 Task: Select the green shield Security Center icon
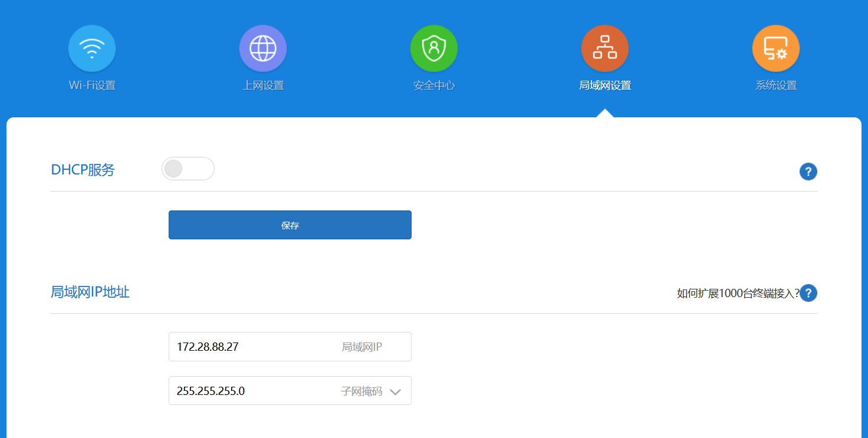(434, 48)
